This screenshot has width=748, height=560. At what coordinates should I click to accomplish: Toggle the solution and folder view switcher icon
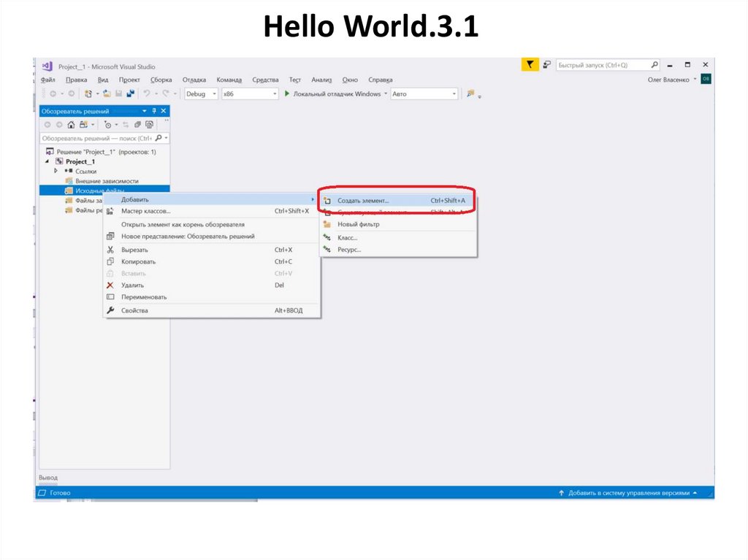coord(83,125)
